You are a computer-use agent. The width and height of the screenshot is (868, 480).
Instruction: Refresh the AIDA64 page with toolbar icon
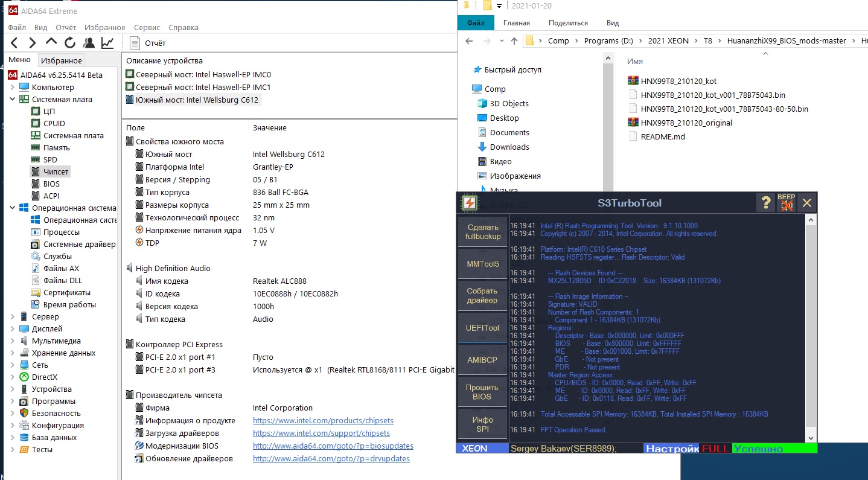click(x=70, y=43)
